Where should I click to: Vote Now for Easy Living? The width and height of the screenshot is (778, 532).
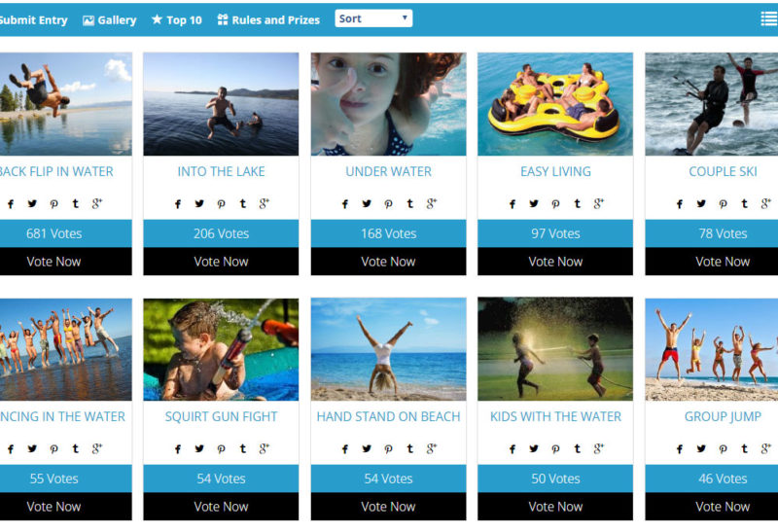tap(555, 262)
